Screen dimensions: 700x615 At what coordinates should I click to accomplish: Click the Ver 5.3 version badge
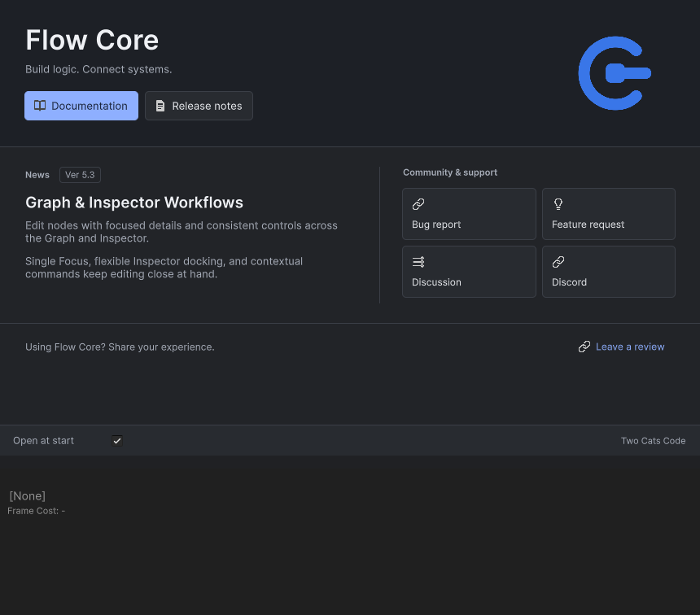(80, 175)
